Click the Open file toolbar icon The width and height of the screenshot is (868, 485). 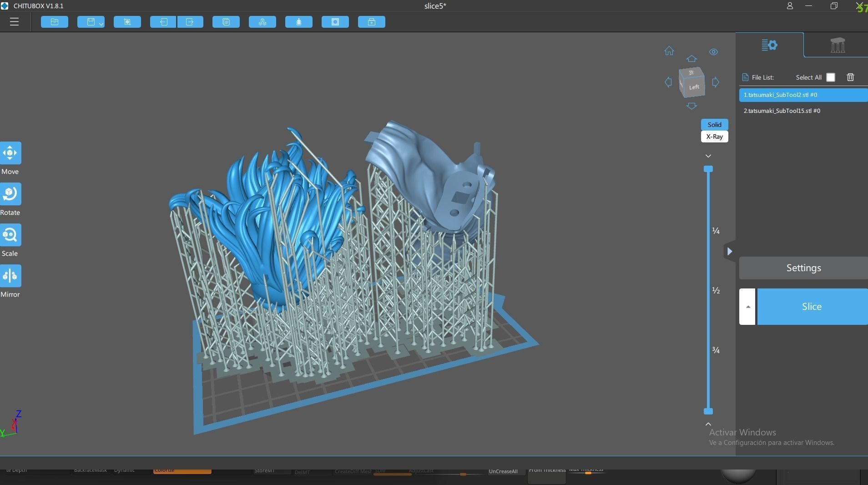tap(55, 22)
